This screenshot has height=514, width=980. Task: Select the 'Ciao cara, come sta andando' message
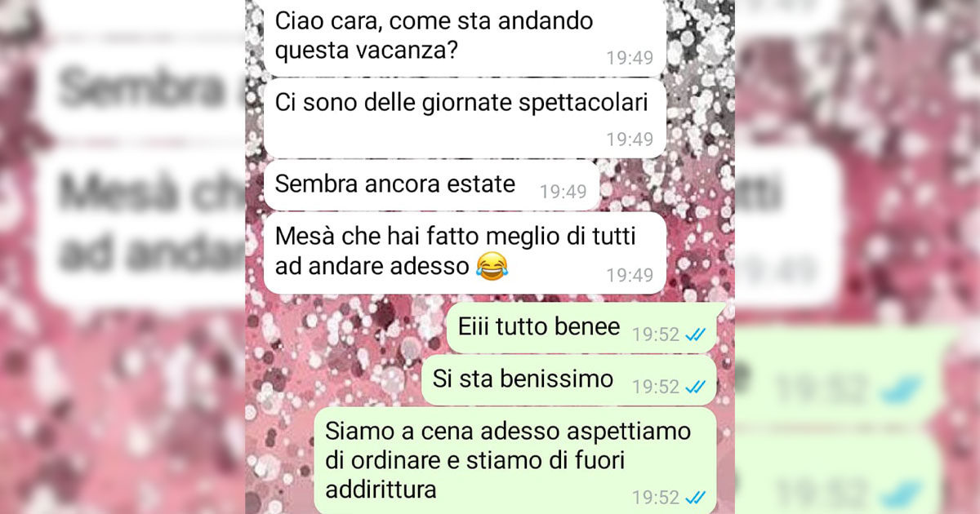(465, 37)
